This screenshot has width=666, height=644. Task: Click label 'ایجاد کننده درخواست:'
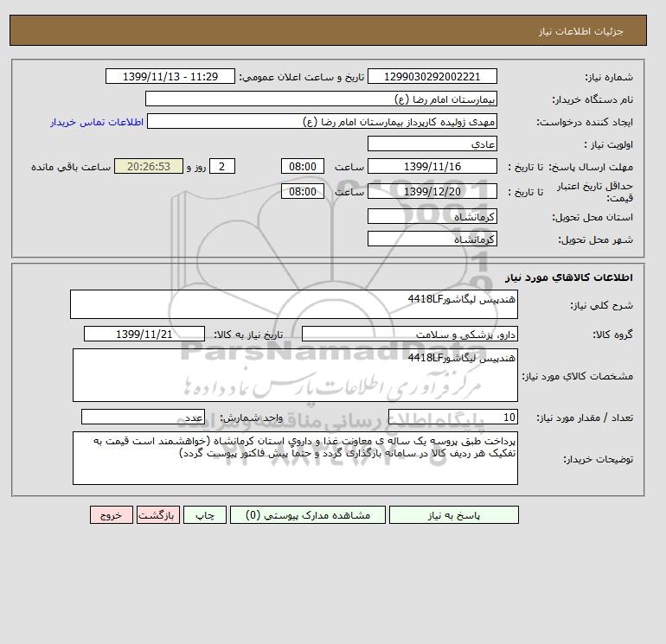[585, 122]
